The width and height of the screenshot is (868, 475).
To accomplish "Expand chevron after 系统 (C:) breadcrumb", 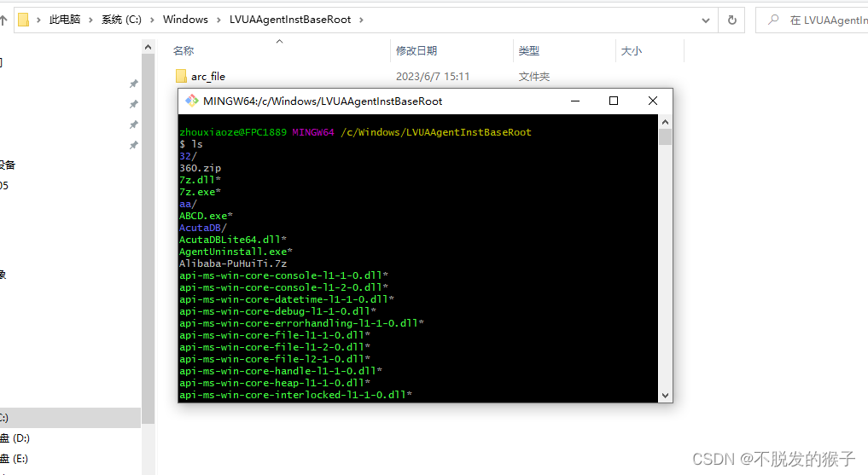I will tap(152, 20).
